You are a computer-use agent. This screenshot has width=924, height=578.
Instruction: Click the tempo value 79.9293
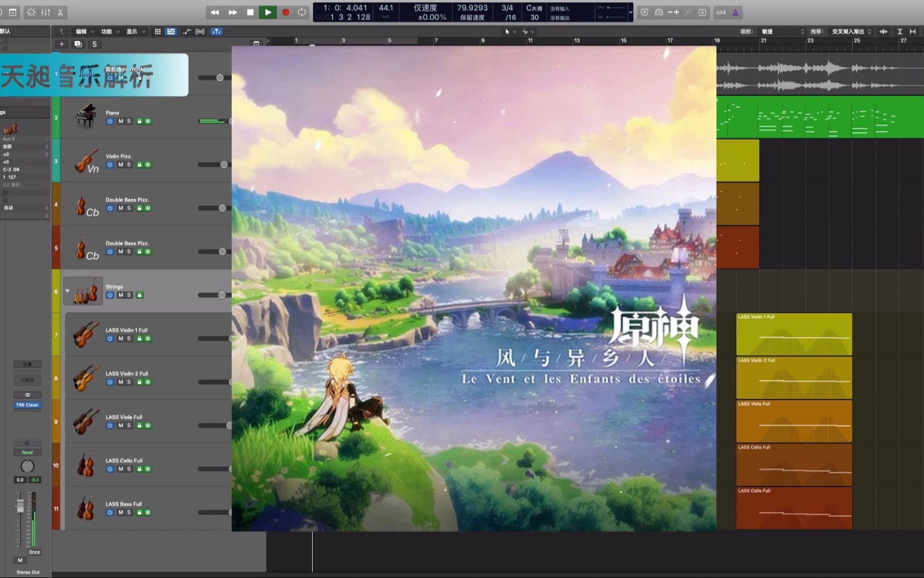click(x=472, y=8)
